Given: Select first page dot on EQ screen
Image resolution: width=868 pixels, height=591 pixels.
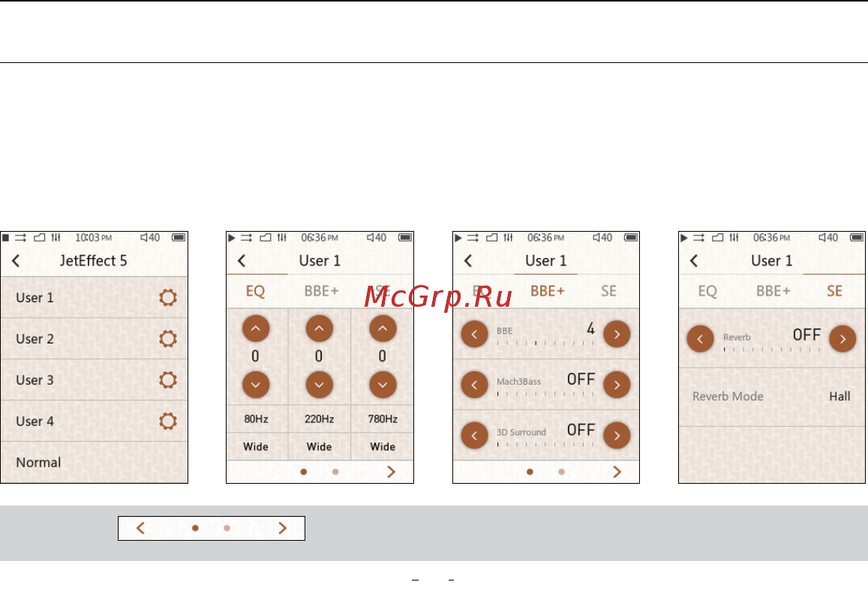Looking at the screenshot, I should coord(303,472).
